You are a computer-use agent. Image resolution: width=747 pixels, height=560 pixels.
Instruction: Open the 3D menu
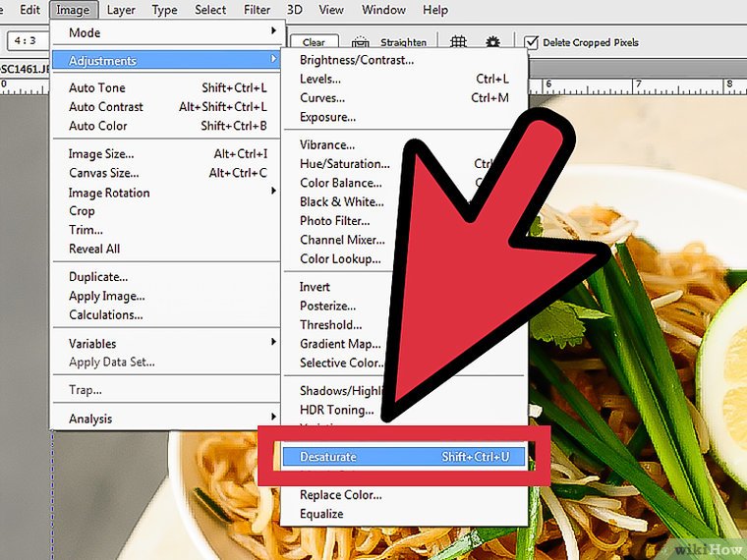pyautogui.click(x=295, y=10)
